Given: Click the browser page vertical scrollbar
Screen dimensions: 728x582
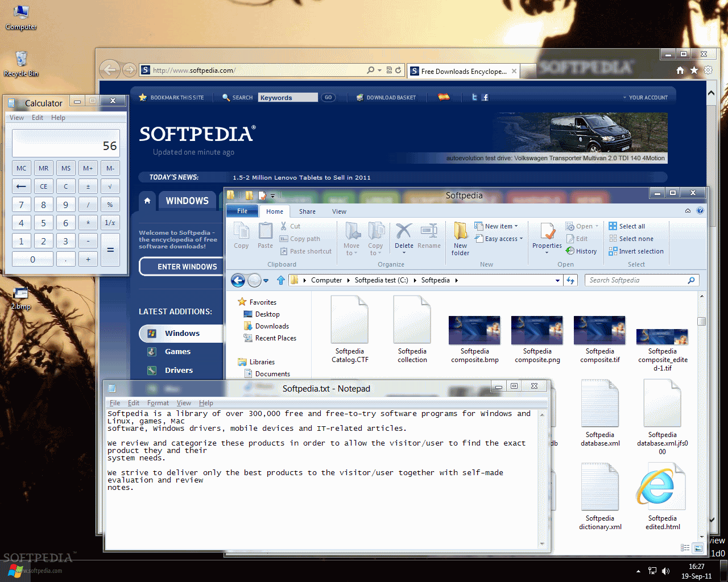Looking at the screenshot, I should 711,307.
